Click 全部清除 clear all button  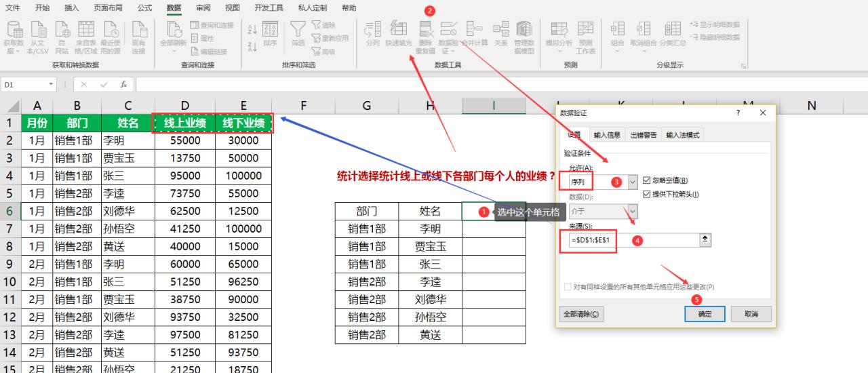click(x=580, y=314)
